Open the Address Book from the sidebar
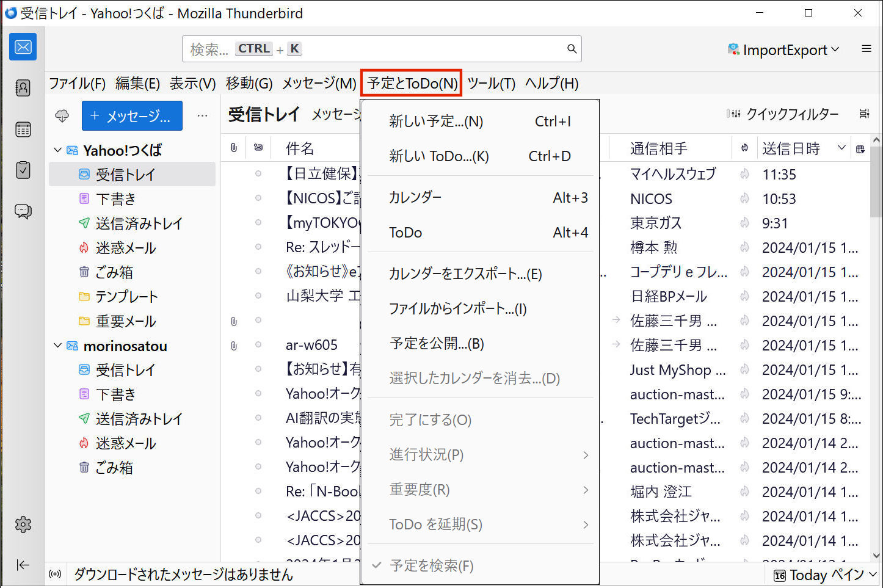 [23, 88]
